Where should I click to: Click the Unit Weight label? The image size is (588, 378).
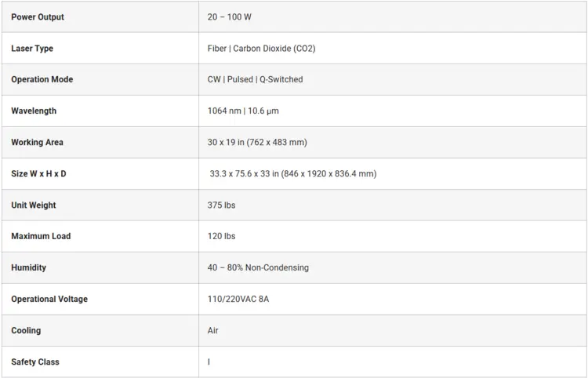tap(34, 205)
